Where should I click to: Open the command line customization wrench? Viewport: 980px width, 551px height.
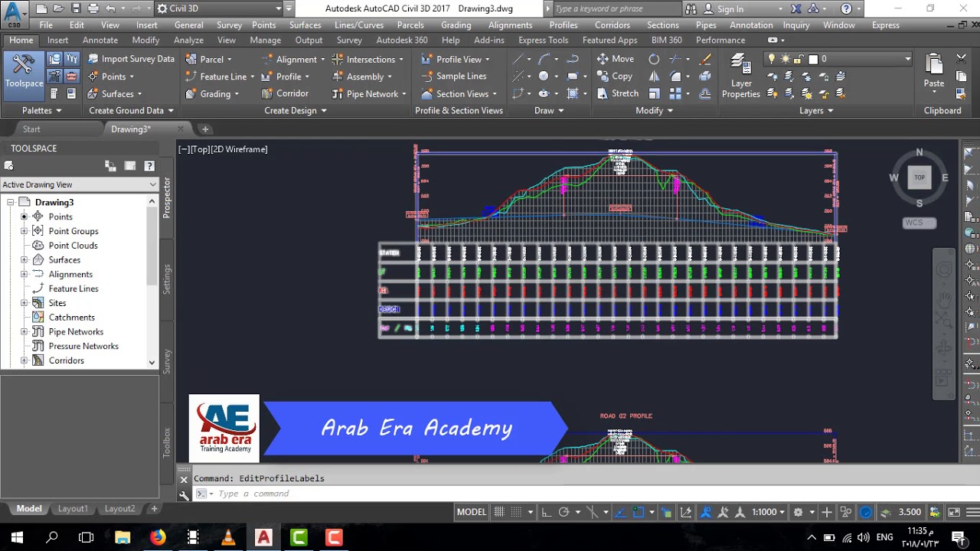click(x=184, y=494)
